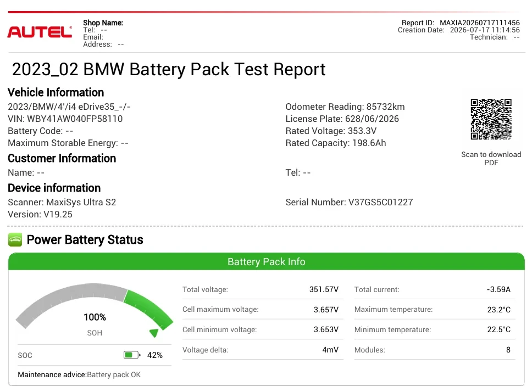The image size is (532, 392).
Task: Click the Cell maximum voltage value 3.657V
Action: coord(326,309)
